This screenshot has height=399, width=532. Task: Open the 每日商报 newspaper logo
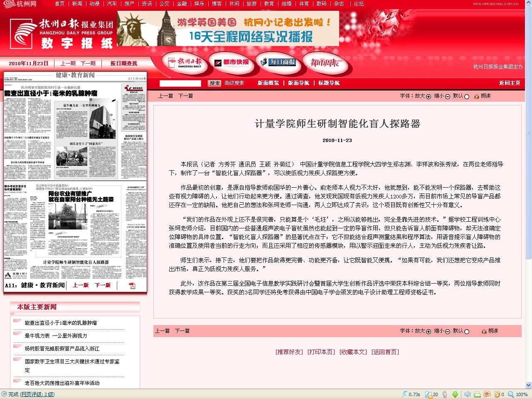(x=278, y=62)
